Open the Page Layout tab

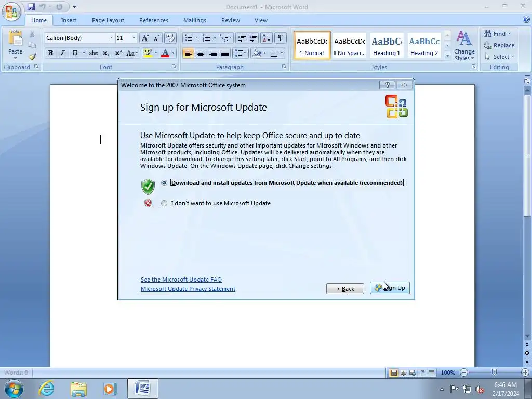pos(108,20)
